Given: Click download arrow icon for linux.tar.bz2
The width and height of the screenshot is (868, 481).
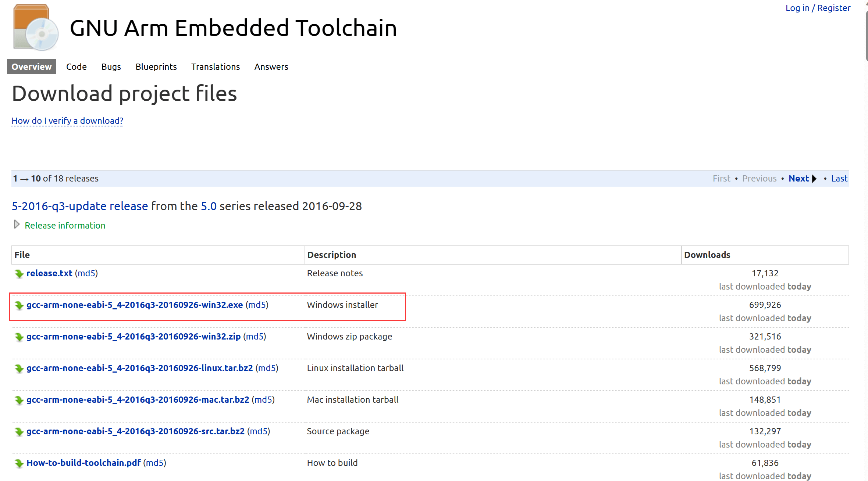Looking at the screenshot, I should pos(19,369).
